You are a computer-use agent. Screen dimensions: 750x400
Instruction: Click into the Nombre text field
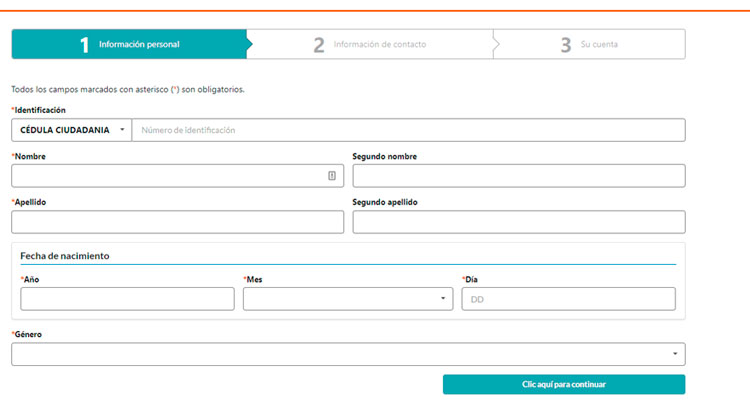(168, 175)
